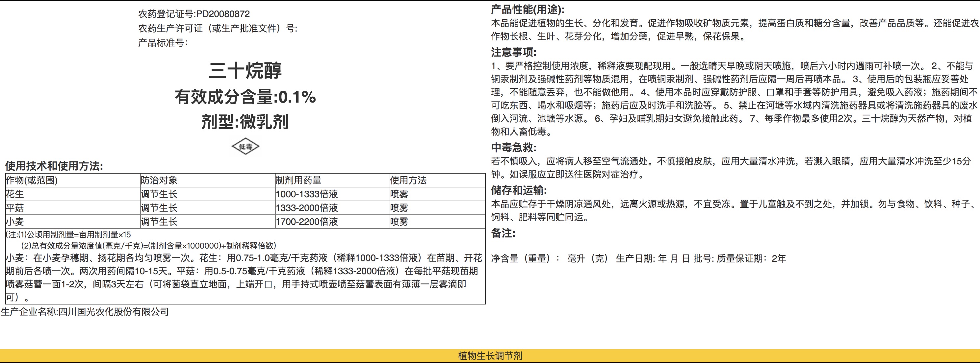Click the 剂型:微乳剂 heading
Screen dimensions: 980x363
tap(245, 122)
